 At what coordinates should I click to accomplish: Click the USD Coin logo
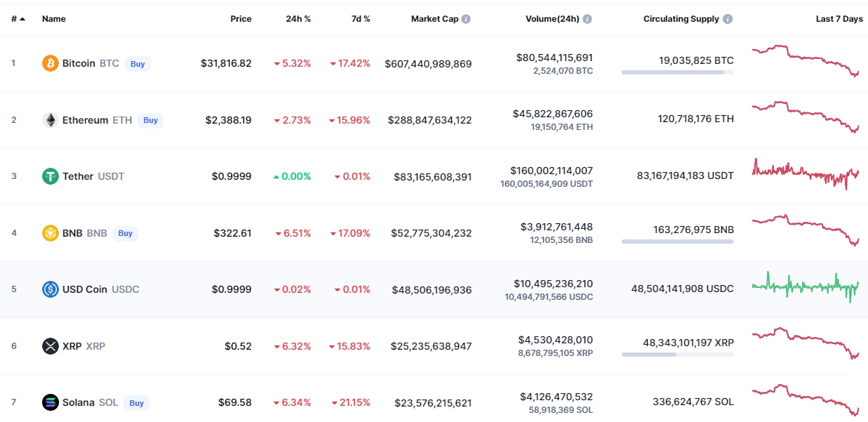tap(50, 289)
